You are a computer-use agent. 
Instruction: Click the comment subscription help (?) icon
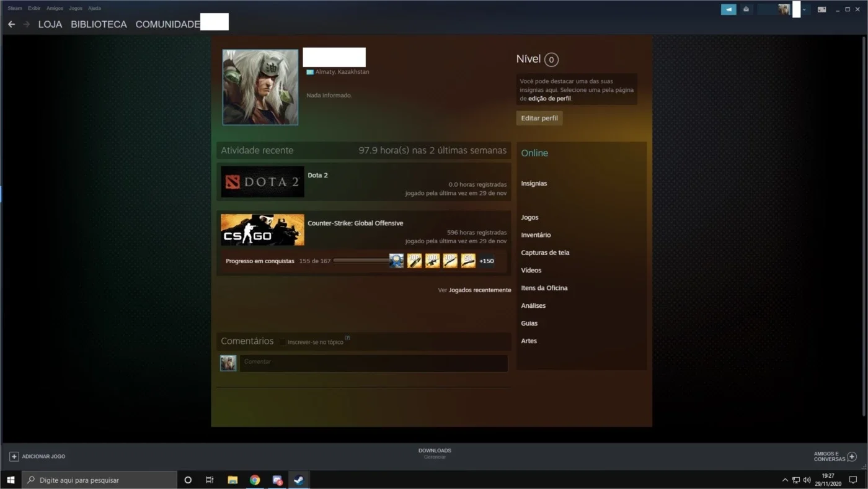[347, 338]
